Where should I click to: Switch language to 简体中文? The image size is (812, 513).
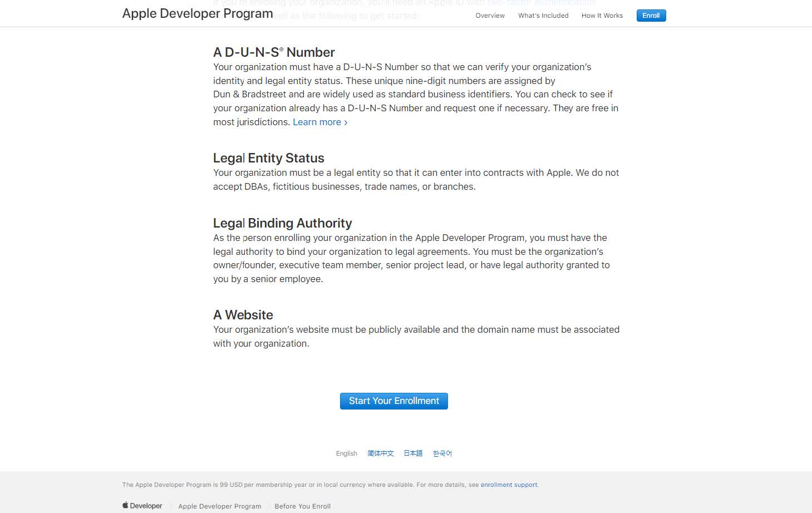(381, 453)
